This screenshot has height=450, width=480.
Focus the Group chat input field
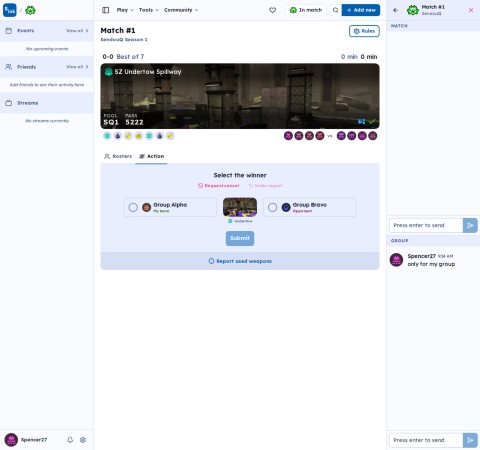(426, 440)
